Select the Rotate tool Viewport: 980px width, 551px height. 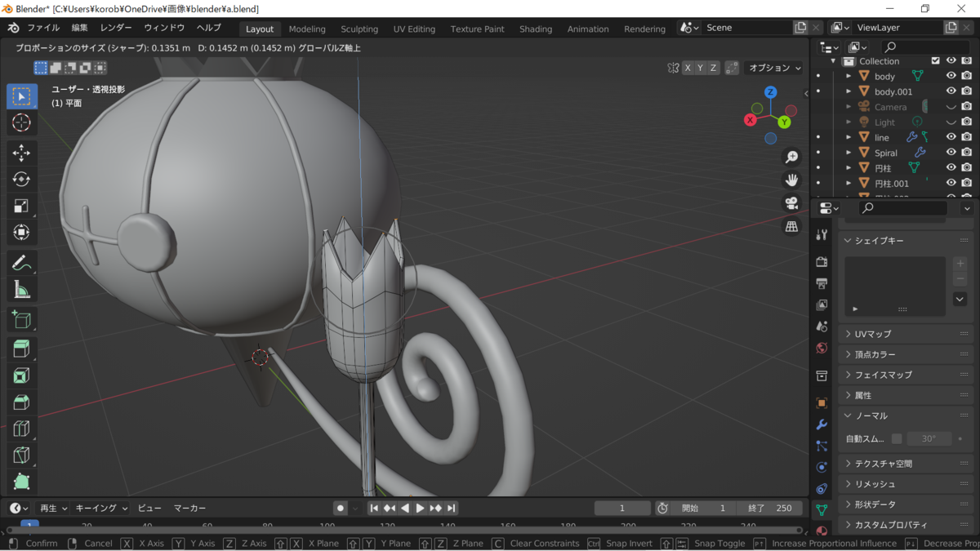pos(22,179)
